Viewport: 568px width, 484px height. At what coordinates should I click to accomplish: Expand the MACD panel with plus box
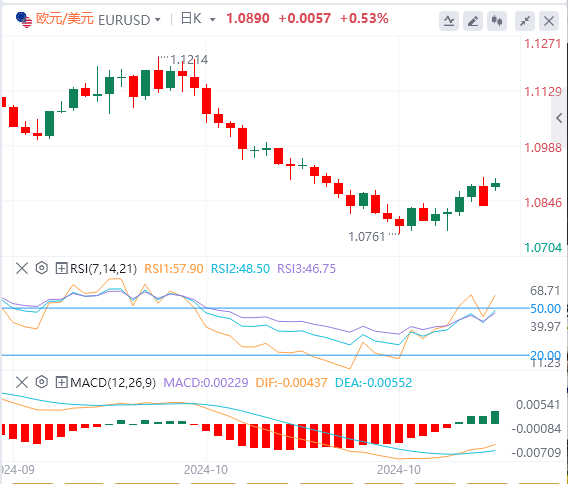[x=61, y=382]
